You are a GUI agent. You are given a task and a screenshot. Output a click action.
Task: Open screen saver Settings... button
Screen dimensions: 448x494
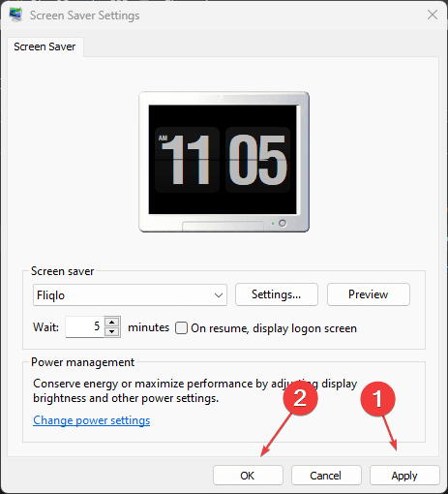(277, 294)
